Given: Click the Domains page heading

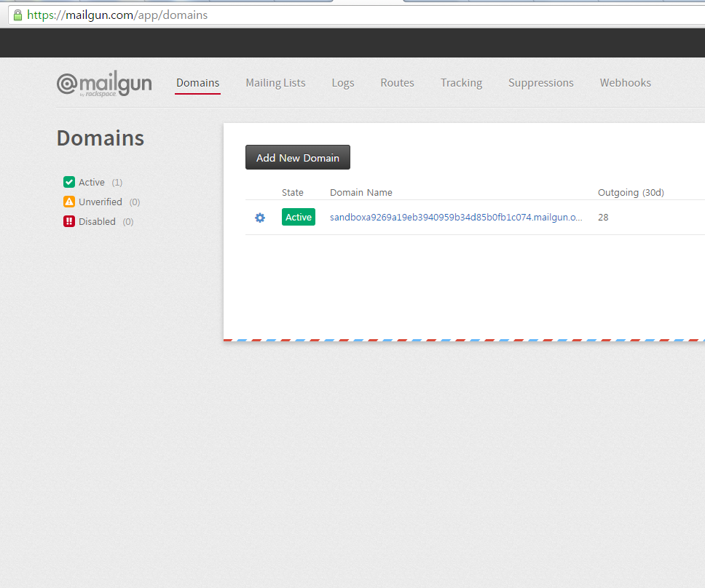Looking at the screenshot, I should tap(101, 138).
